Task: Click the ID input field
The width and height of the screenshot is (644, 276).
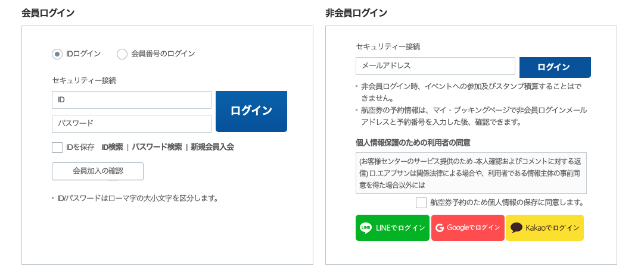Action: tap(132, 100)
